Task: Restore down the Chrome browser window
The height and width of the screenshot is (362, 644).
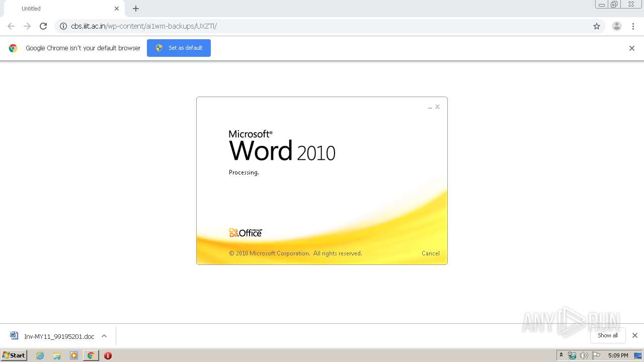Action: [614, 5]
